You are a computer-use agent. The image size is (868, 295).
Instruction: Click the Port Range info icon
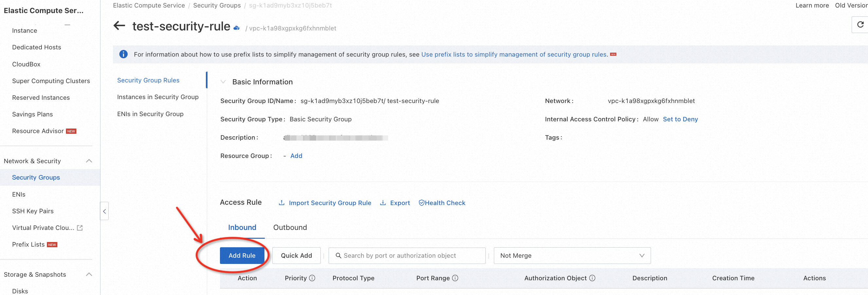click(x=455, y=278)
